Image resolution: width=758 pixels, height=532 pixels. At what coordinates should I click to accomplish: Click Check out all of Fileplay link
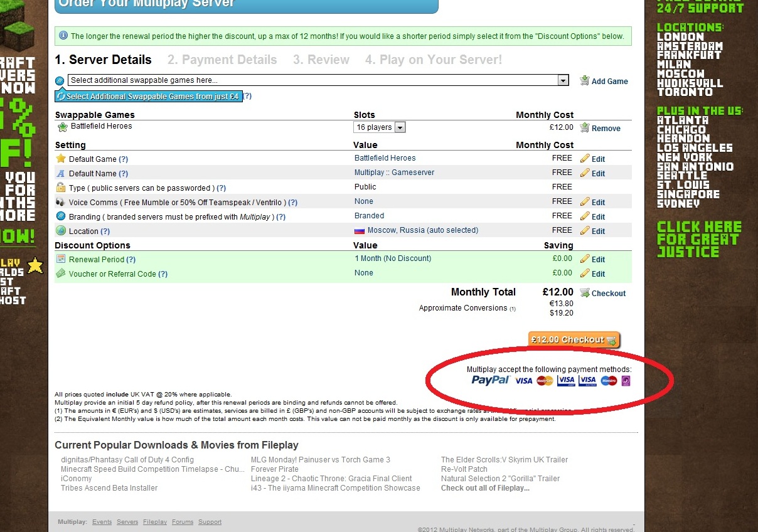(x=485, y=488)
